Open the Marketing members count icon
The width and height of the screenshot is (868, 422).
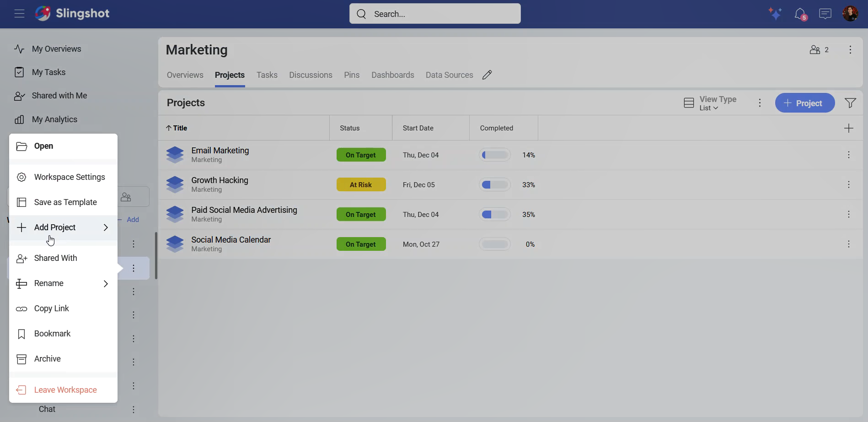(x=819, y=50)
